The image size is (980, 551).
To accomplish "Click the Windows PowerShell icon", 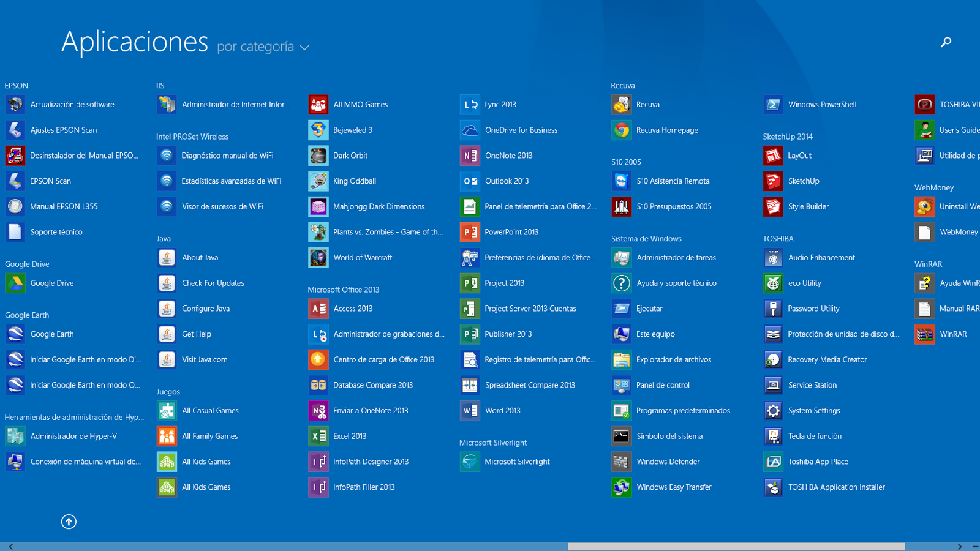I will 773,105.
